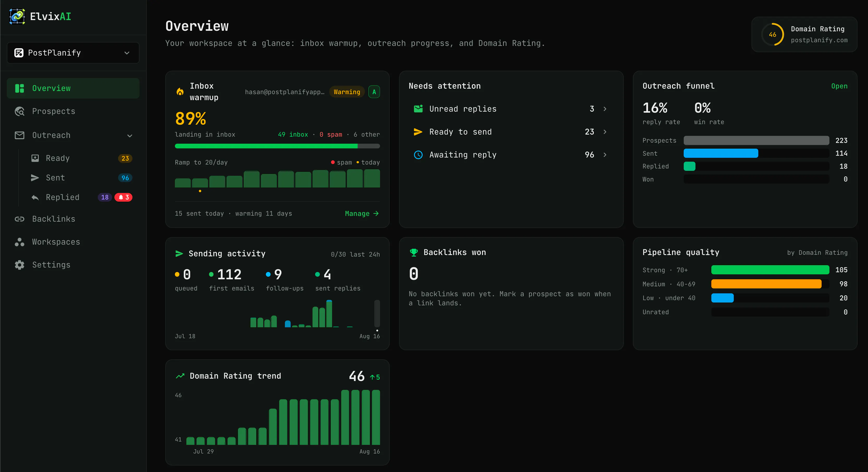
Task: Click the ElvixAI logo icon
Action: pyautogui.click(x=17, y=16)
